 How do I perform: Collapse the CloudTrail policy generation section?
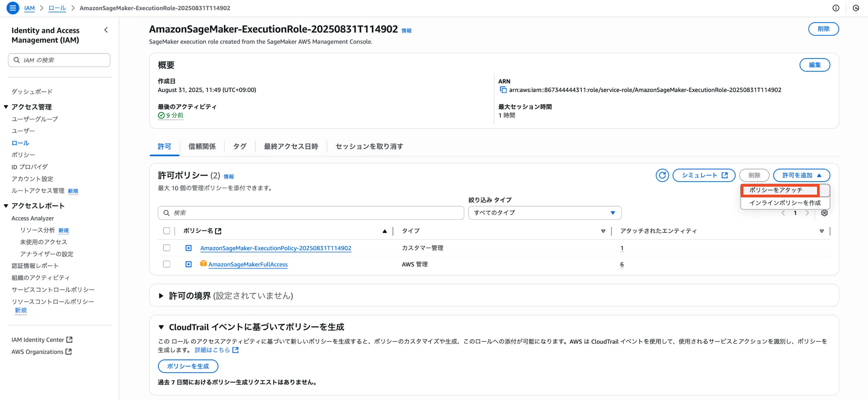(x=161, y=327)
